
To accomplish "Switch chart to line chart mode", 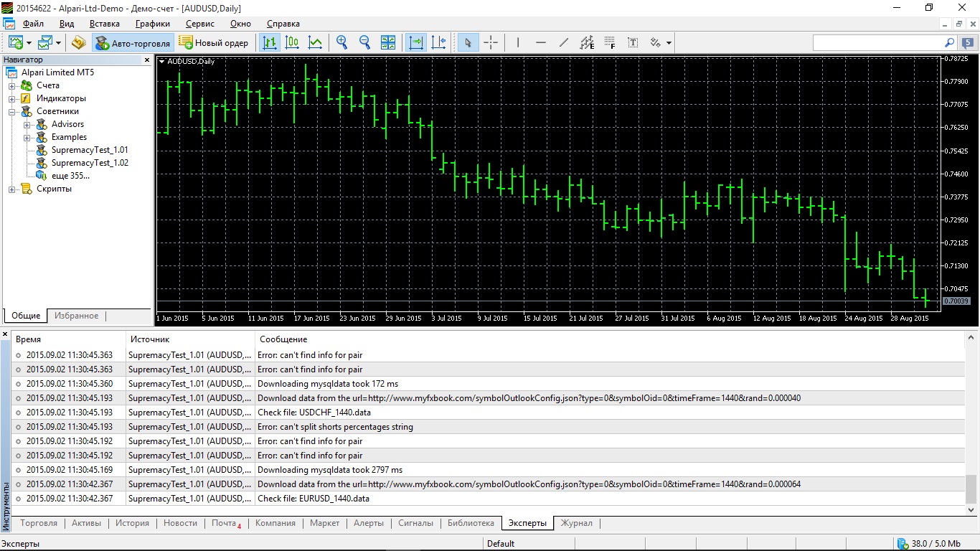I will pos(315,42).
